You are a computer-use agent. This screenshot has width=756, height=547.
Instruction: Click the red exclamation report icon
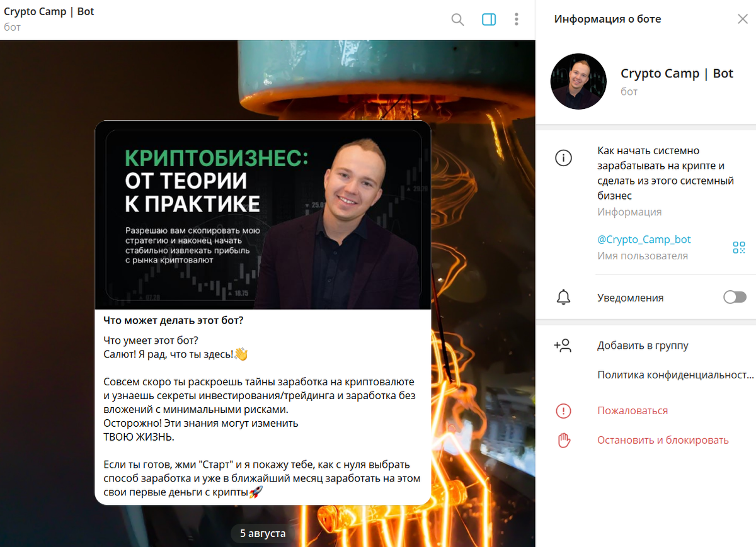pyautogui.click(x=563, y=411)
